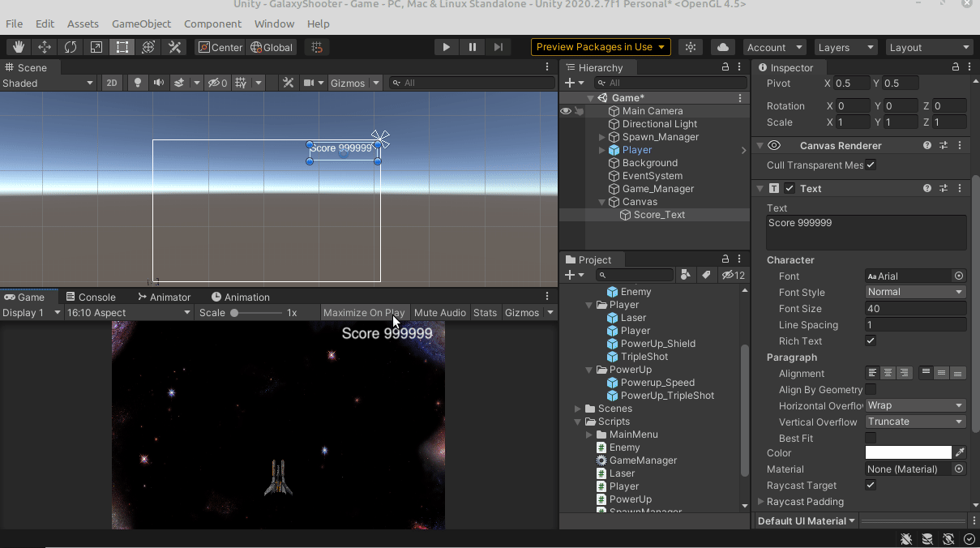Lock the Project panel
980x548 pixels.
click(x=725, y=259)
